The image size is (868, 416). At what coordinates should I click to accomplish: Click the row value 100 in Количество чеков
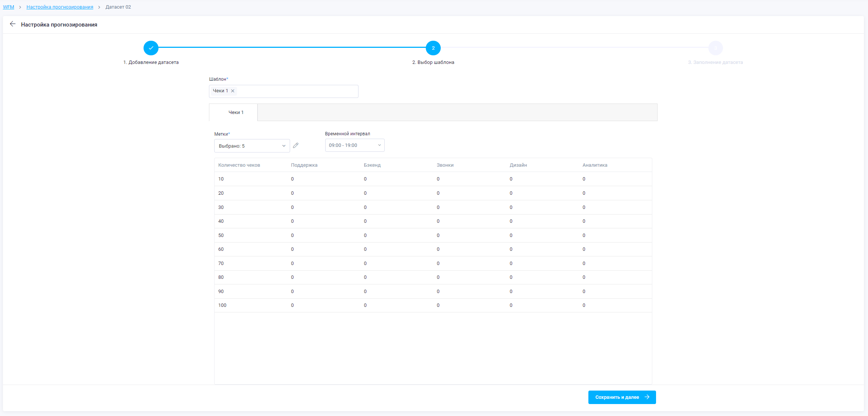[222, 305]
